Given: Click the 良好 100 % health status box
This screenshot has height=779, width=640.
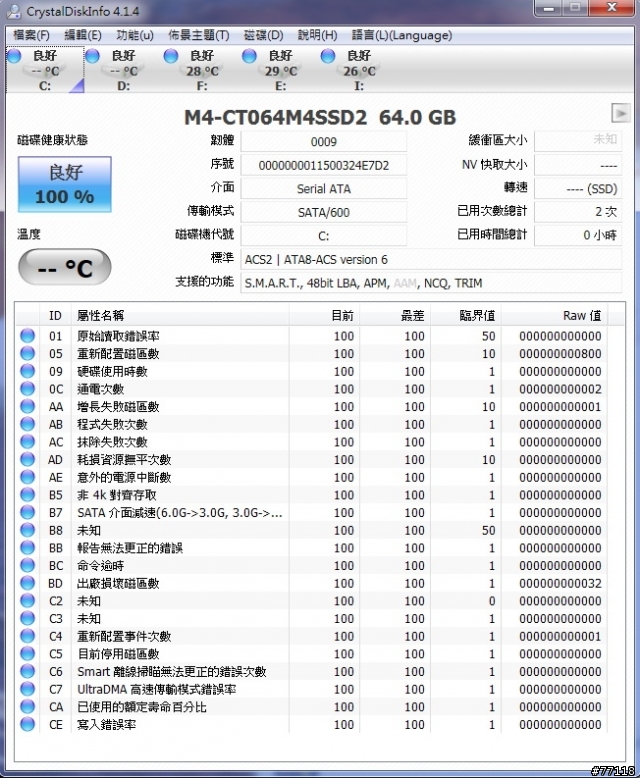Looking at the screenshot, I should click(x=65, y=184).
